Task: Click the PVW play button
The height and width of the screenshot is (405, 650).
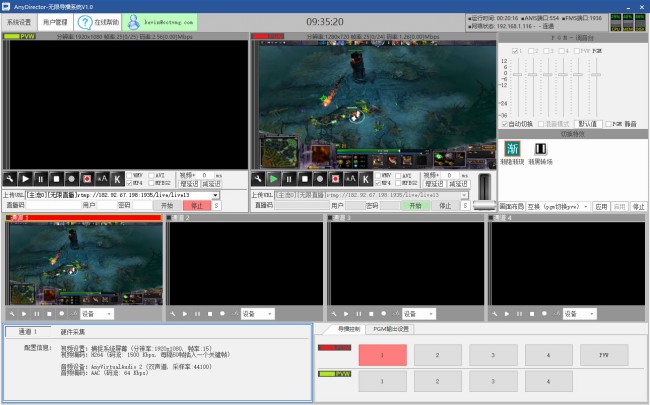Action: 25,179
